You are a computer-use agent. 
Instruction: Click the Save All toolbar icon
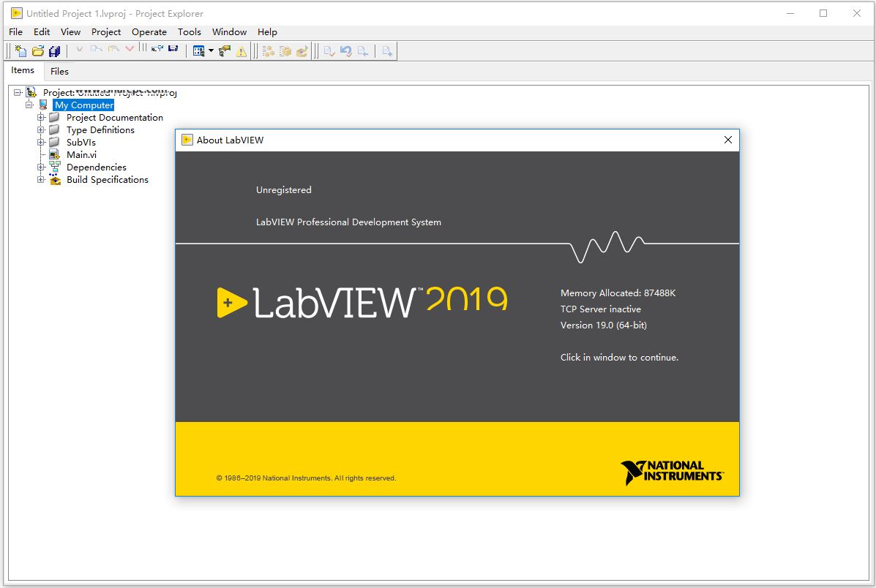(54, 51)
